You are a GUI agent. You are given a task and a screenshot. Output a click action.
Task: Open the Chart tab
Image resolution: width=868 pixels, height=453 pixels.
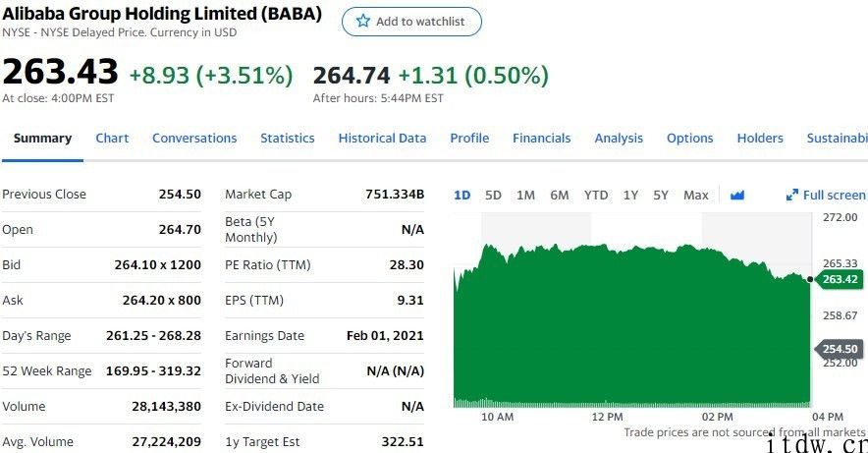click(x=112, y=139)
